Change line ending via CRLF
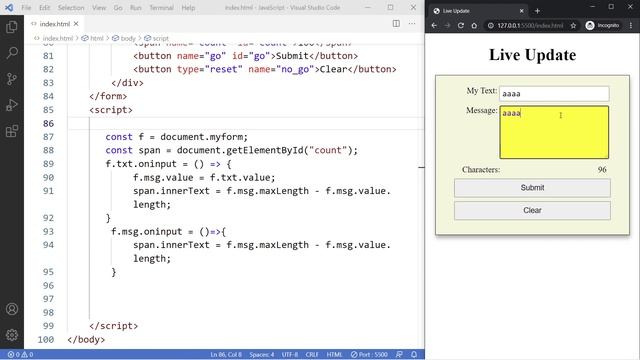The width and height of the screenshot is (640, 360). (312, 355)
